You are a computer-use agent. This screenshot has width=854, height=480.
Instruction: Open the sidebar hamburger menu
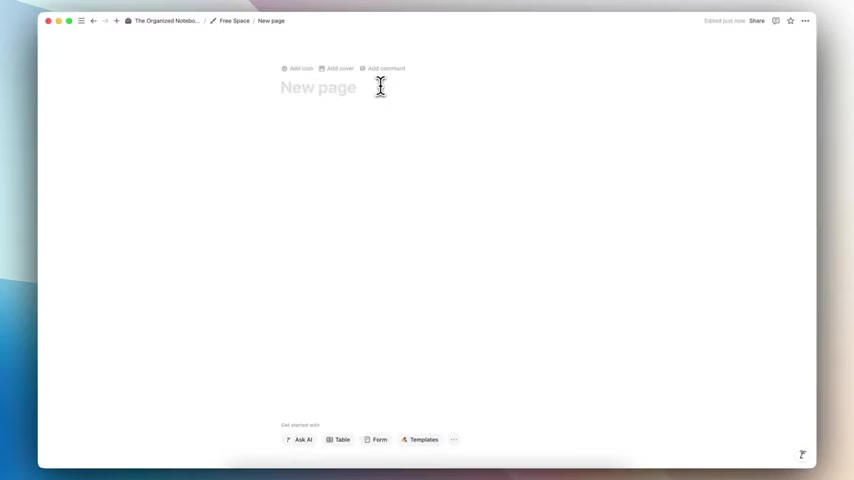coord(81,21)
